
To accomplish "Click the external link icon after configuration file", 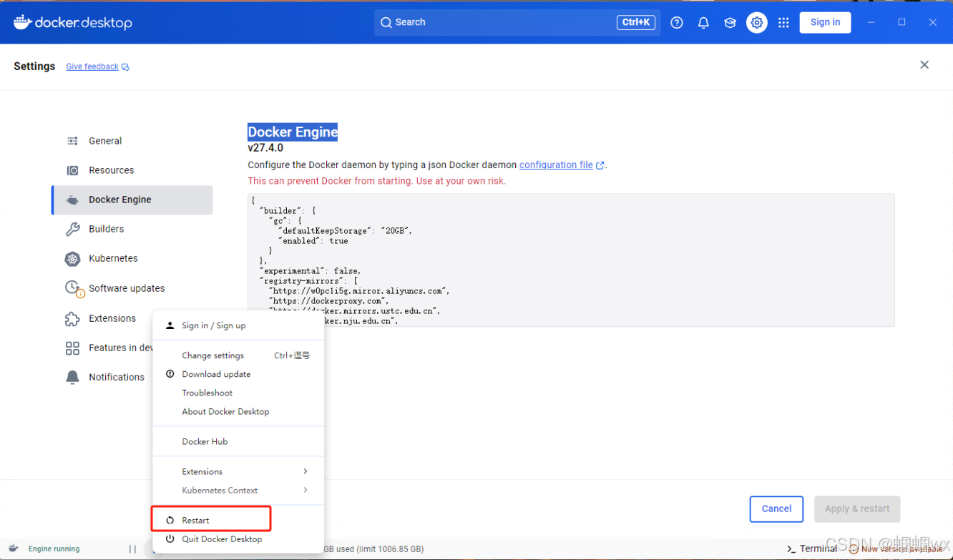I will [x=600, y=165].
